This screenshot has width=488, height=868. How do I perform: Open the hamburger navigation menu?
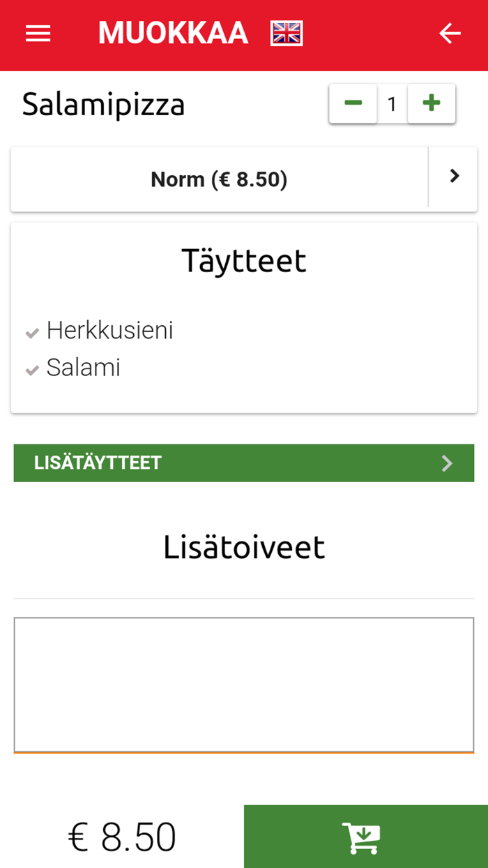click(38, 33)
